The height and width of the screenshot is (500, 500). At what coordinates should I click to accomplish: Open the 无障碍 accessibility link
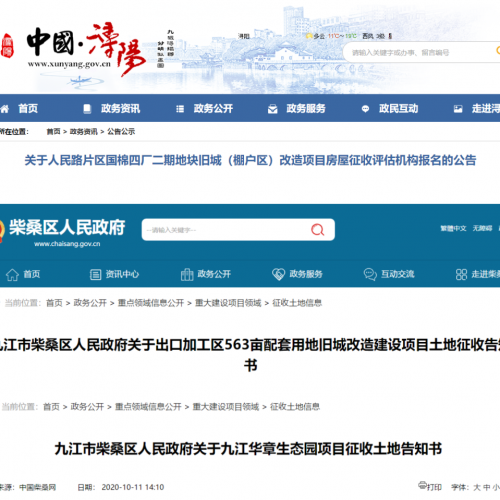(x=482, y=228)
